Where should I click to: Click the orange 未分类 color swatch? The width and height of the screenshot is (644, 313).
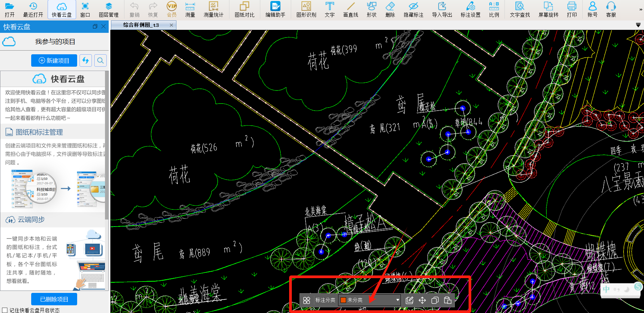pos(343,300)
